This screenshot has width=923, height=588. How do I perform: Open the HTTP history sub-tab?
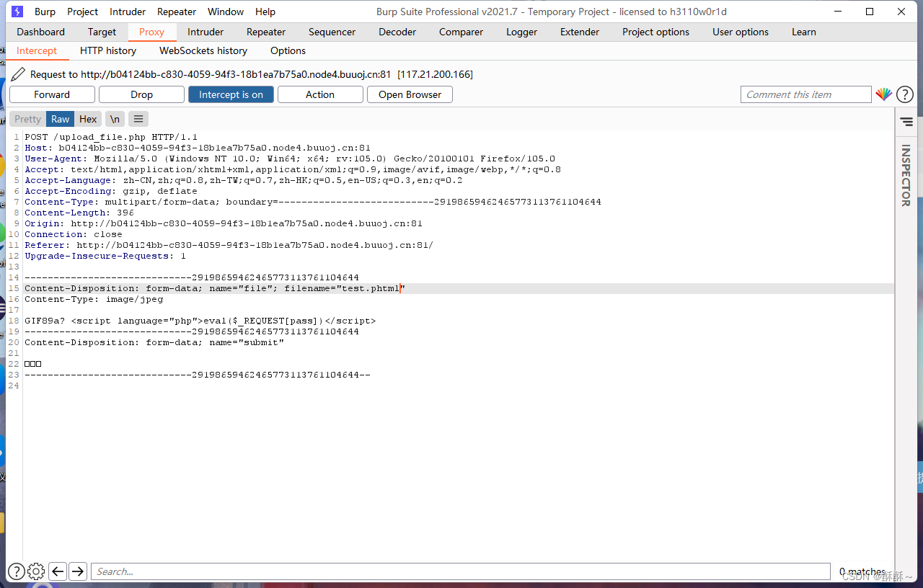tap(108, 50)
